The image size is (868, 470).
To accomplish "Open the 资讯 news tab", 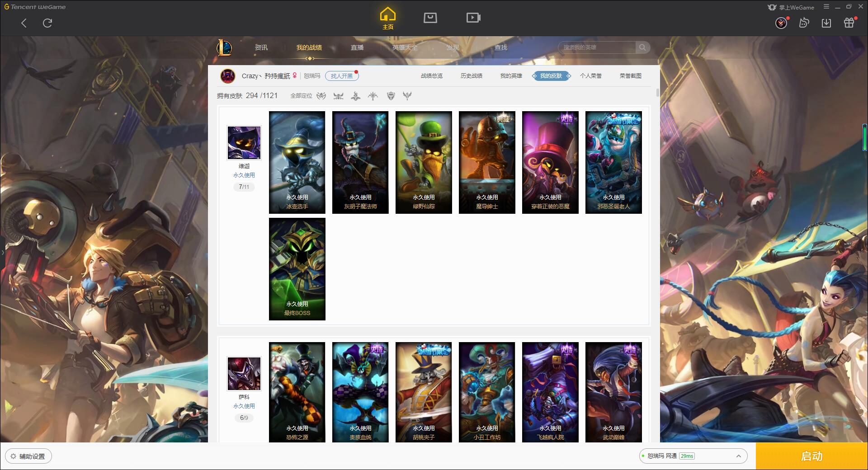I will [261, 47].
